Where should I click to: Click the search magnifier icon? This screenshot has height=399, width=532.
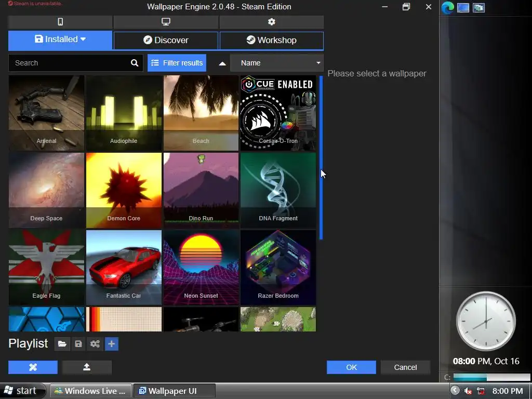tap(135, 63)
